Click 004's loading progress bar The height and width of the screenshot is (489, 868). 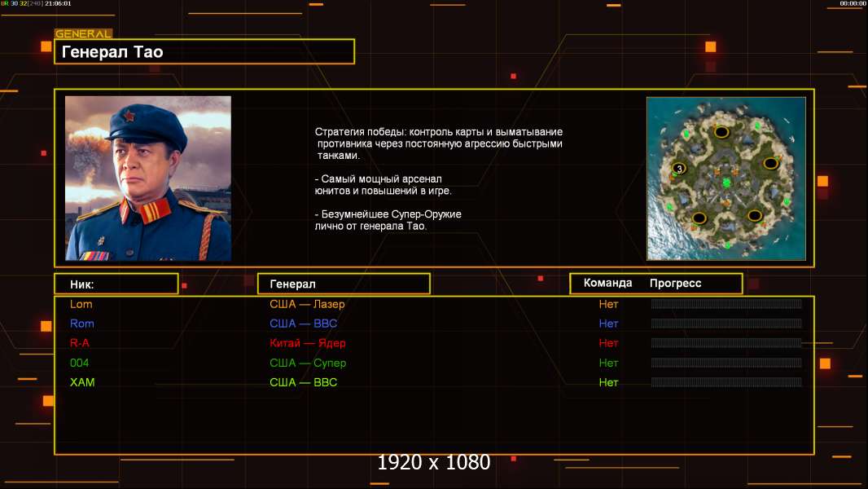pos(726,363)
